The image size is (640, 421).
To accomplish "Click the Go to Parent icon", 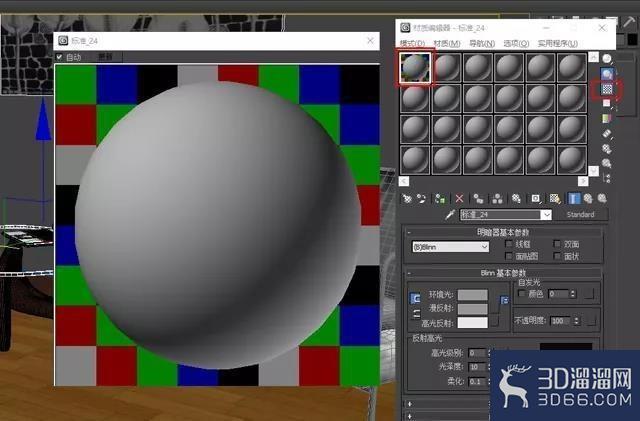I will coord(588,198).
